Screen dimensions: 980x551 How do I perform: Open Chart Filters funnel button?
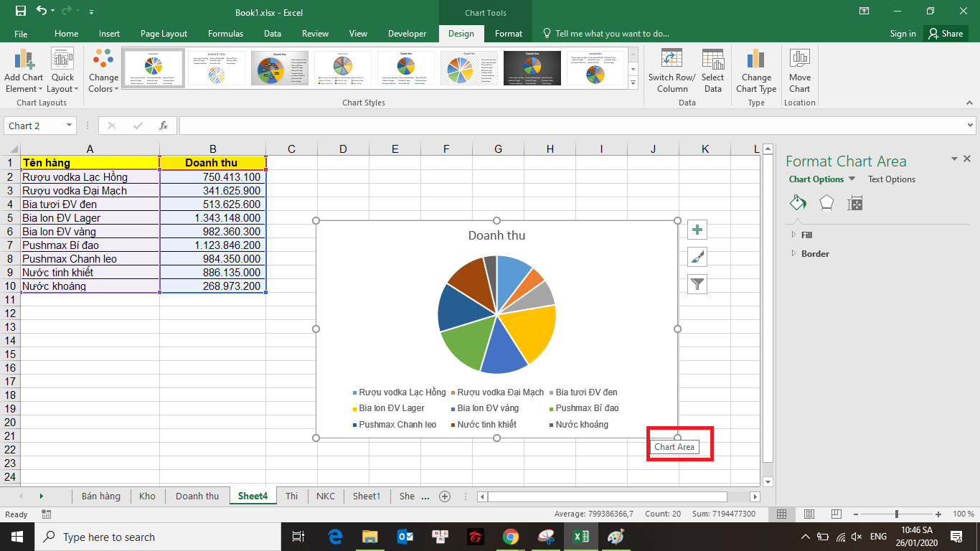click(x=697, y=284)
